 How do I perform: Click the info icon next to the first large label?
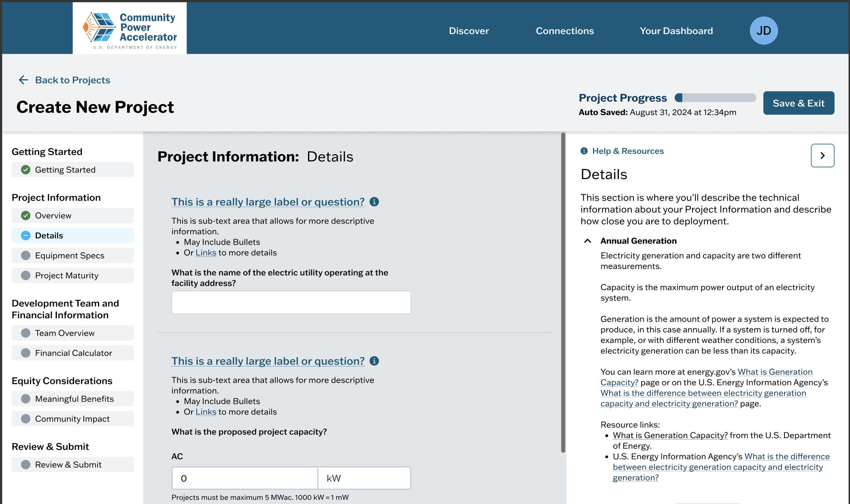click(374, 202)
